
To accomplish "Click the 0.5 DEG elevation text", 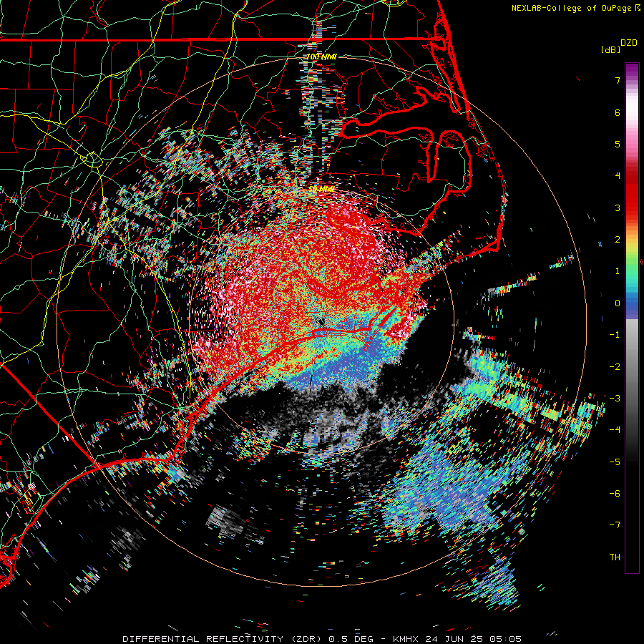I will [351, 639].
